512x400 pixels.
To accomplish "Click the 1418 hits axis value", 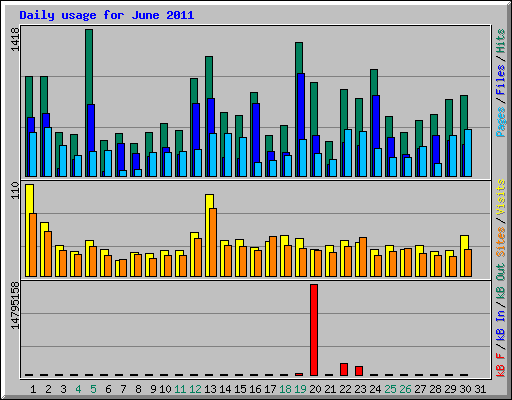I will coord(16,39).
